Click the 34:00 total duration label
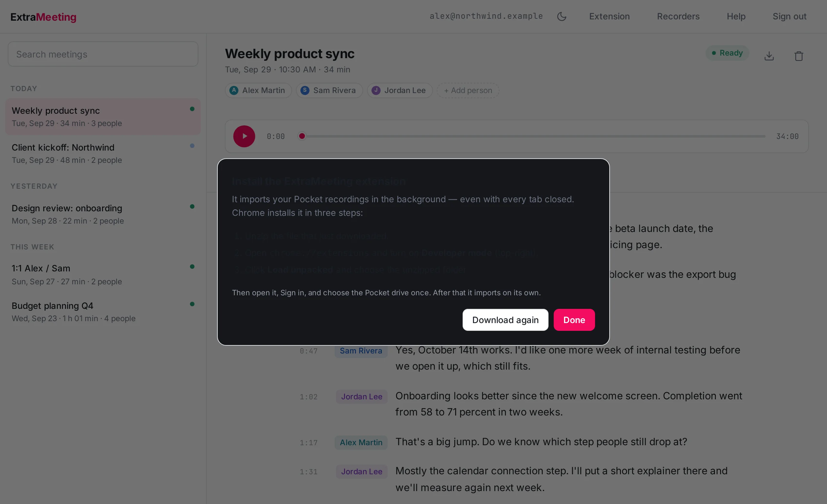827x504 pixels. (x=787, y=136)
